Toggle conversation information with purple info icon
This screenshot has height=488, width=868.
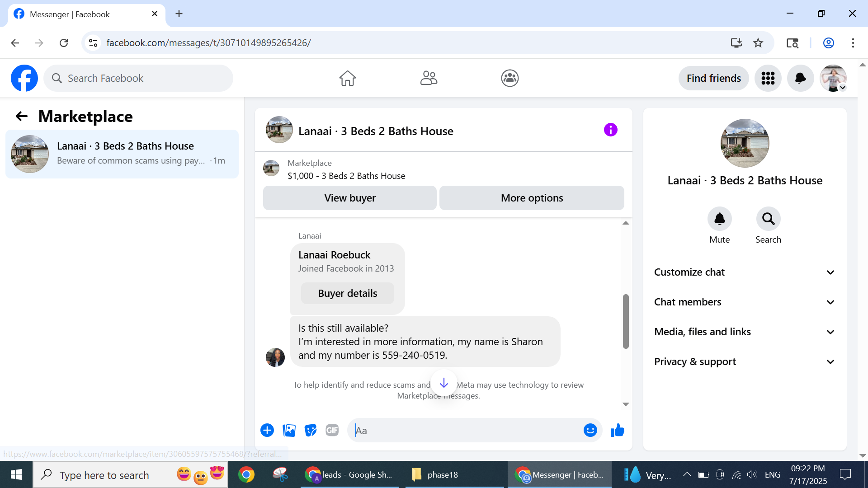pyautogui.click(x=610, y=130)
